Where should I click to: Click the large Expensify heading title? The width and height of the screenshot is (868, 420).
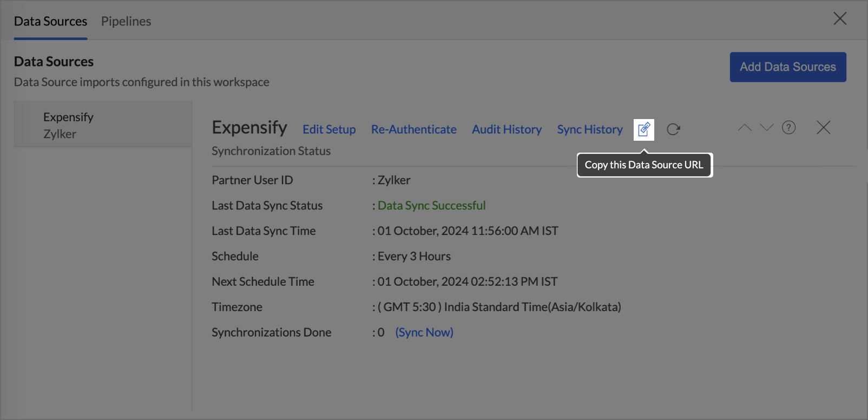[249, 128]
